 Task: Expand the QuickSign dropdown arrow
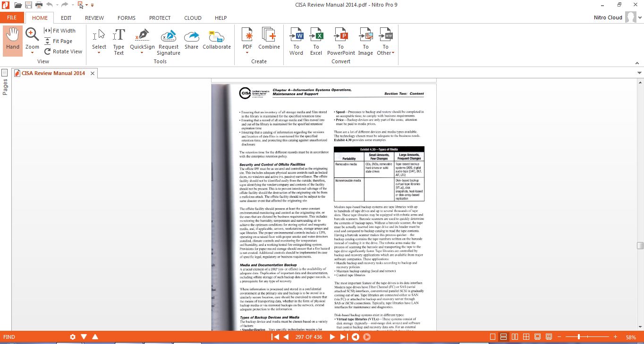pyautogui.click(x=142, y=53)
